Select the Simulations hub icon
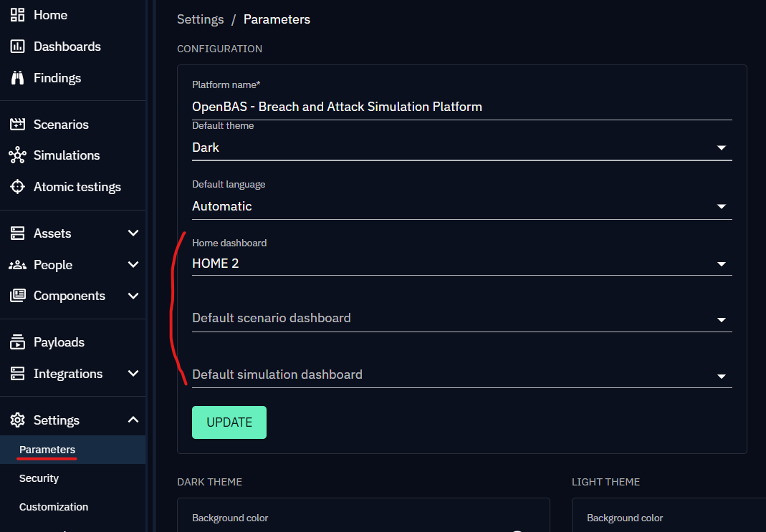766x532 pixels. click(x=17, y=155)
